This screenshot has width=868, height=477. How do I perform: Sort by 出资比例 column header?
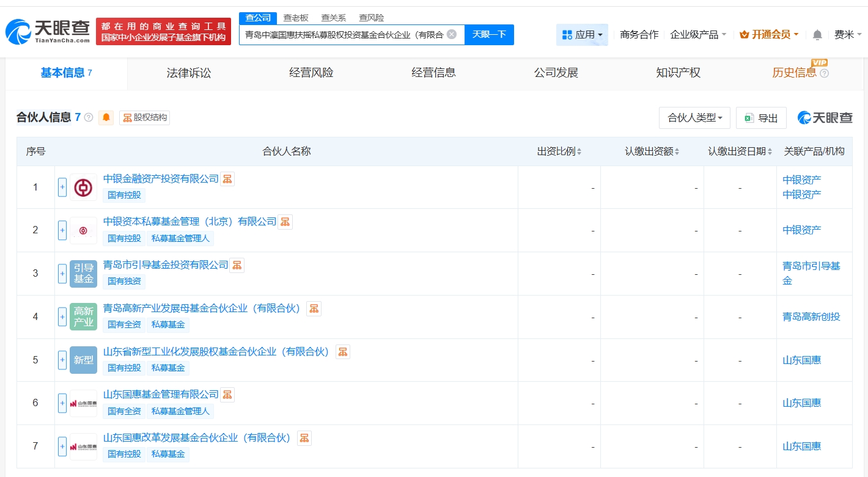(559, 151)
